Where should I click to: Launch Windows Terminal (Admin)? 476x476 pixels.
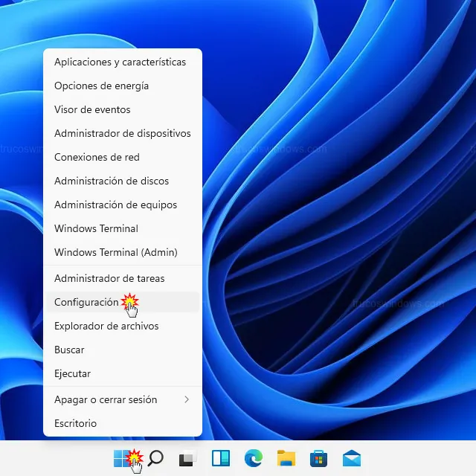(x=116, y=252)
